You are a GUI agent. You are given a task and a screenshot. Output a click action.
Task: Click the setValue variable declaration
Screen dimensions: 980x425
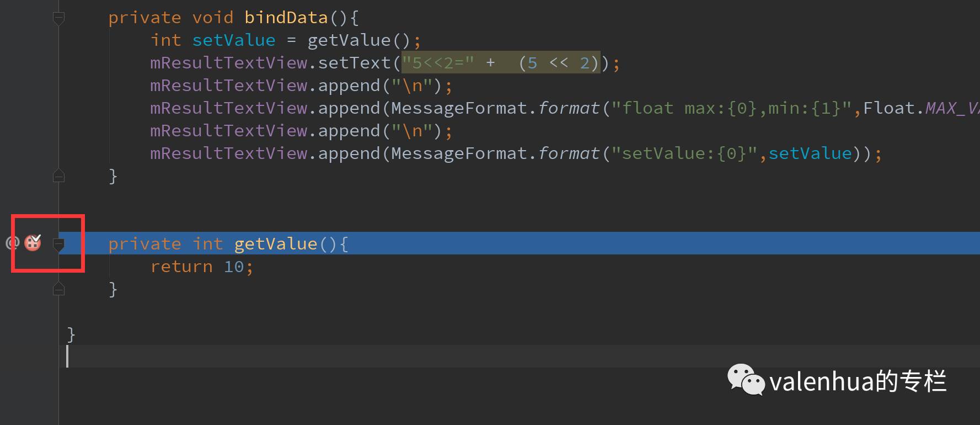coord(234,40)
